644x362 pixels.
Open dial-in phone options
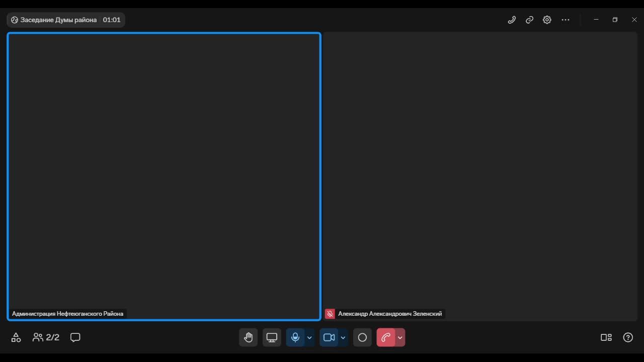tap(512, 20)
